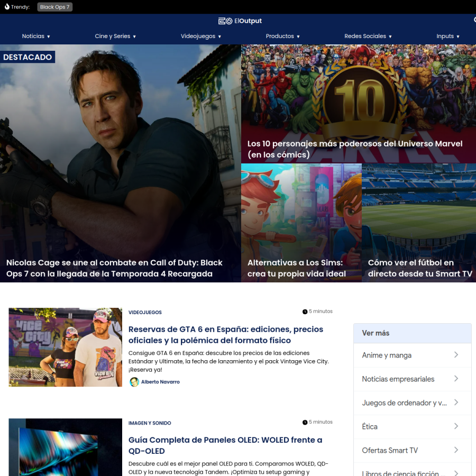Click the DESTACADO badge
The image size is (476, 476).
tap(28, 57)
